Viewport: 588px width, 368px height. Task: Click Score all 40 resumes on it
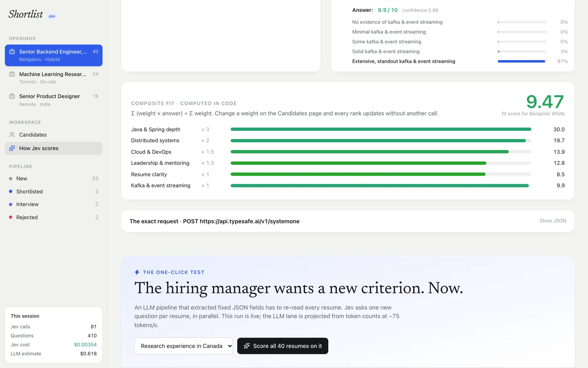[283, 346]
